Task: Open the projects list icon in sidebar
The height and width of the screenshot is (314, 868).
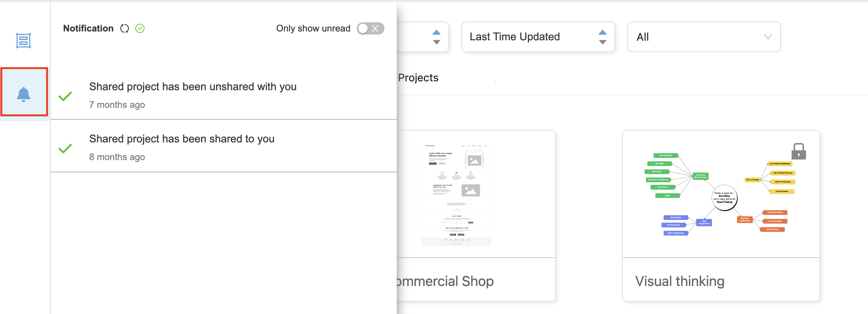Action: [x=23, y=41]
